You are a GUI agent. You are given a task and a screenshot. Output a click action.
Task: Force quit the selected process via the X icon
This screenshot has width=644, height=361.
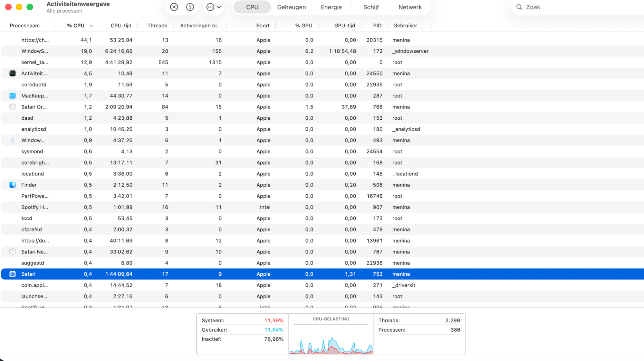pos(174,7)
